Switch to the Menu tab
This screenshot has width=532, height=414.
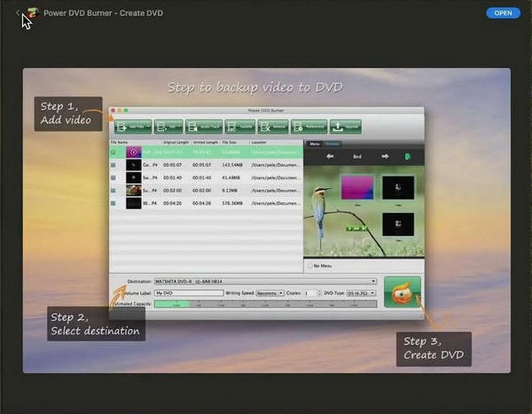pyautogui.click(x=314, y=144)
